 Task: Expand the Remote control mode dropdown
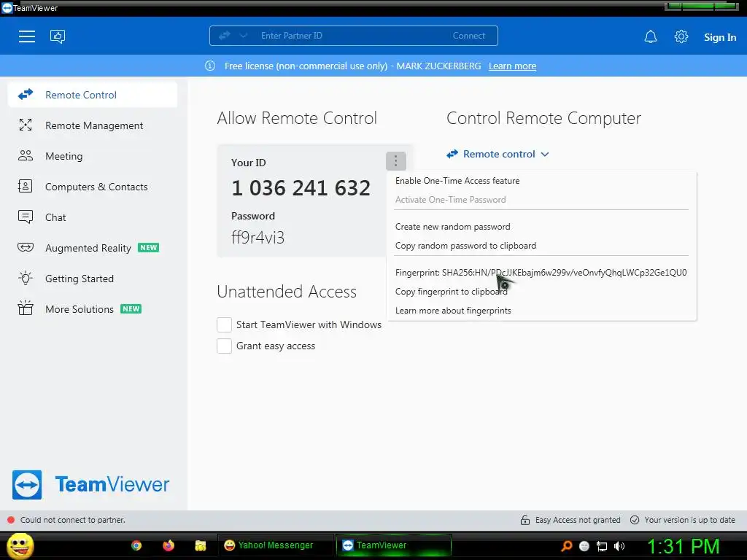tap(498, 154)
